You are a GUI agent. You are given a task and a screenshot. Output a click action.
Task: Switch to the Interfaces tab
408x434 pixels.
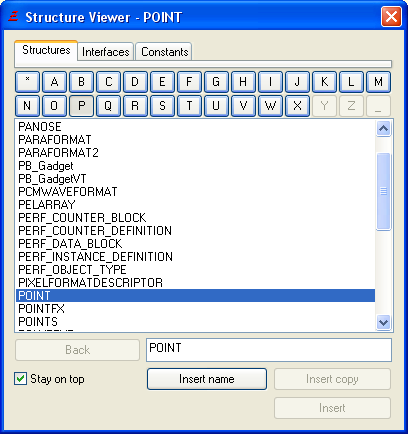pyautogui.click(x=106, y=52)
